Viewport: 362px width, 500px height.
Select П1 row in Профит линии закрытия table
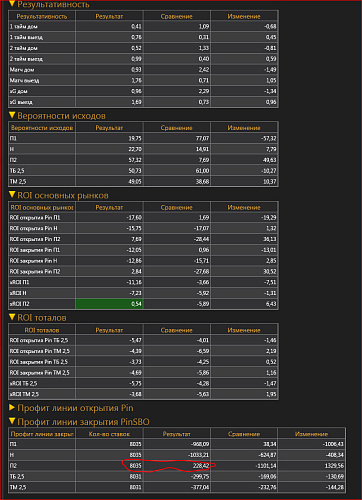177,444
